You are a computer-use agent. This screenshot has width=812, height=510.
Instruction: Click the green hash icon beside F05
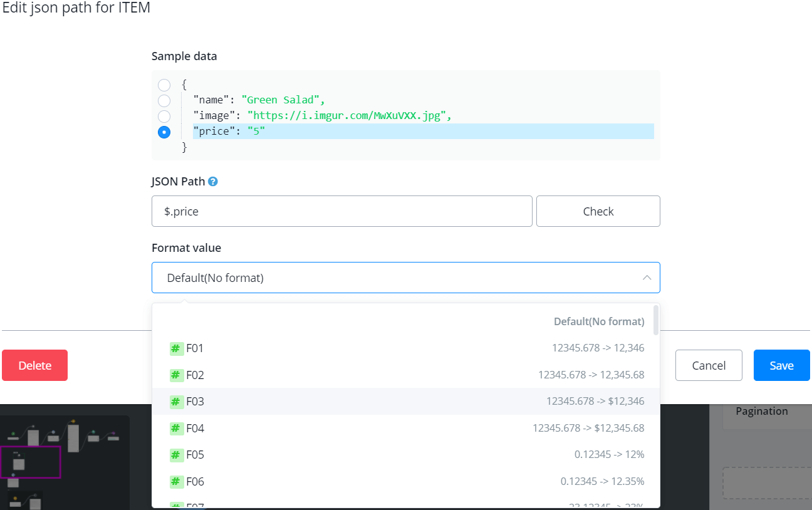[176, 455]
